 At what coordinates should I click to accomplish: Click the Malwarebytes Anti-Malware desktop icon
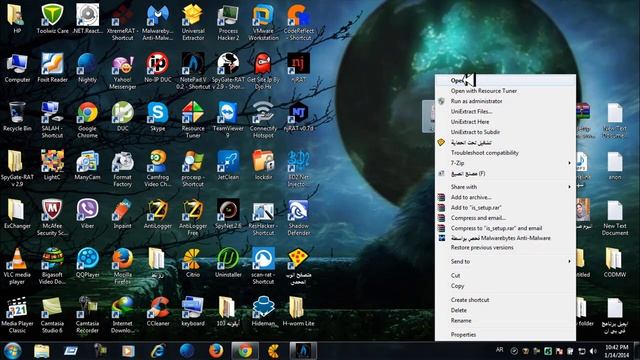(158, 22)
